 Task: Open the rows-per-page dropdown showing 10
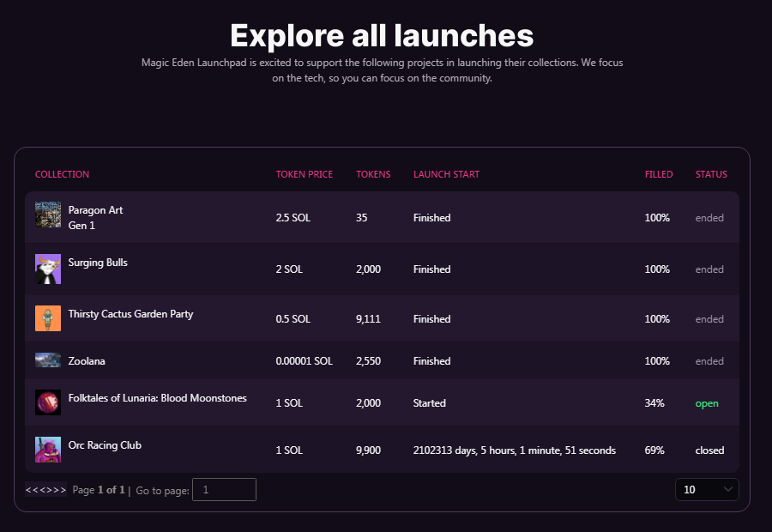click(707, 490)
